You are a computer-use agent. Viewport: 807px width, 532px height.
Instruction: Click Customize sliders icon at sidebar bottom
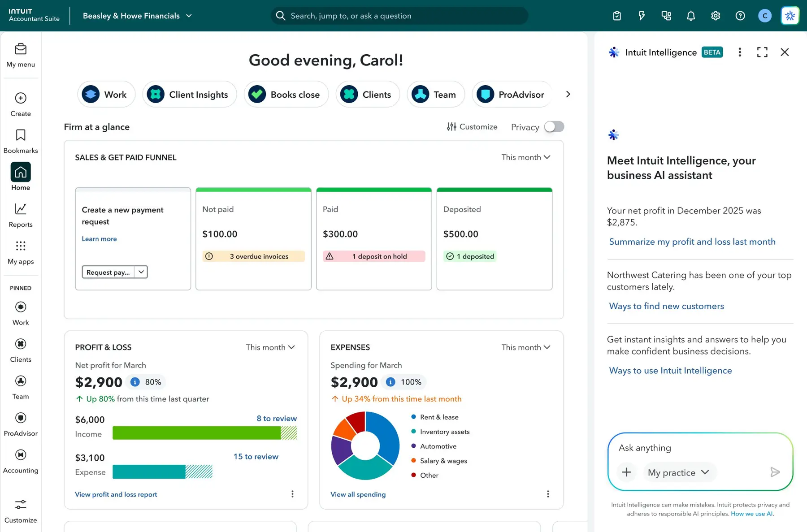[21, 505]
